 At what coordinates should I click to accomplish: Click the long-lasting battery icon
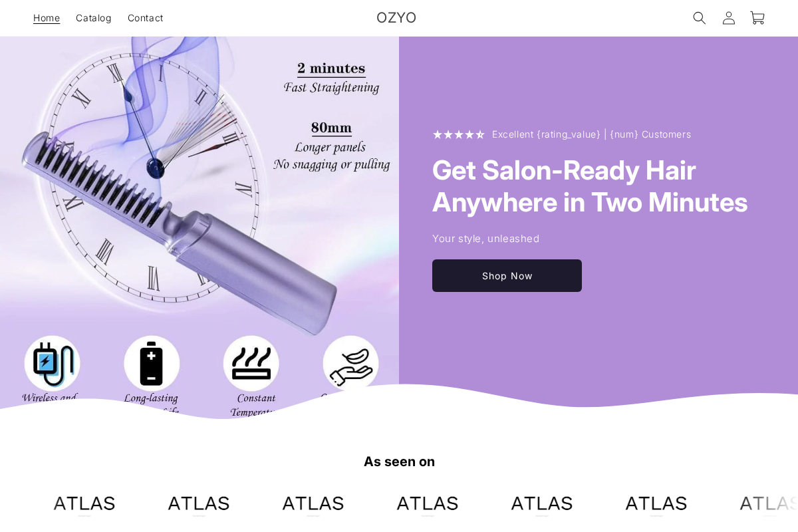pos(152,363)
